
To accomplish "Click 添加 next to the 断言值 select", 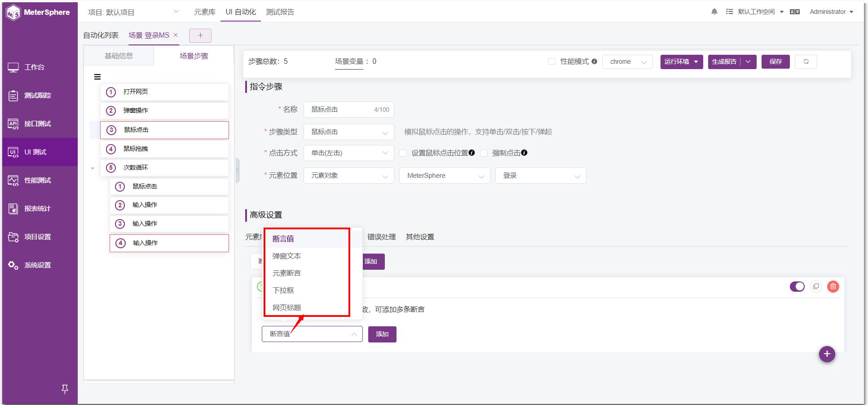I will (x=382, y=334).
